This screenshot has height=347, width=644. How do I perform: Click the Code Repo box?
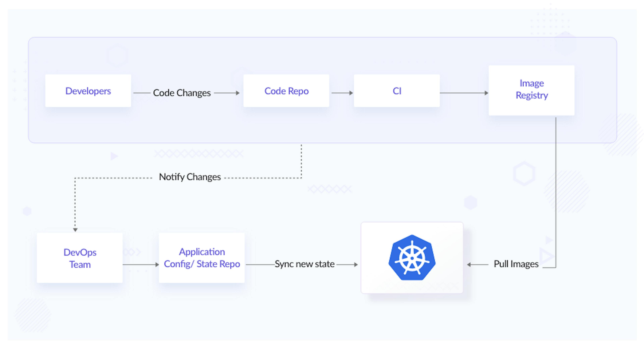tap(286, 91)
